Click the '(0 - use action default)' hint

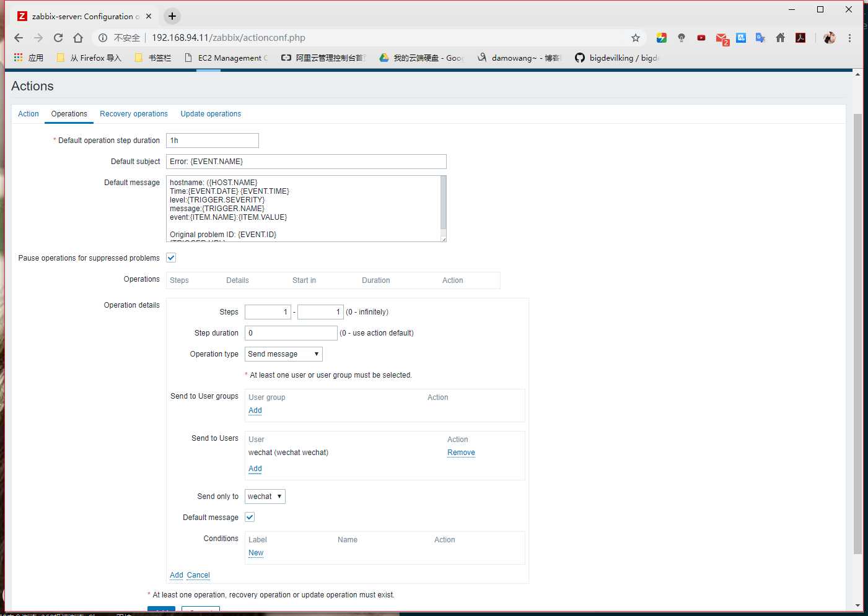point(377,333)
